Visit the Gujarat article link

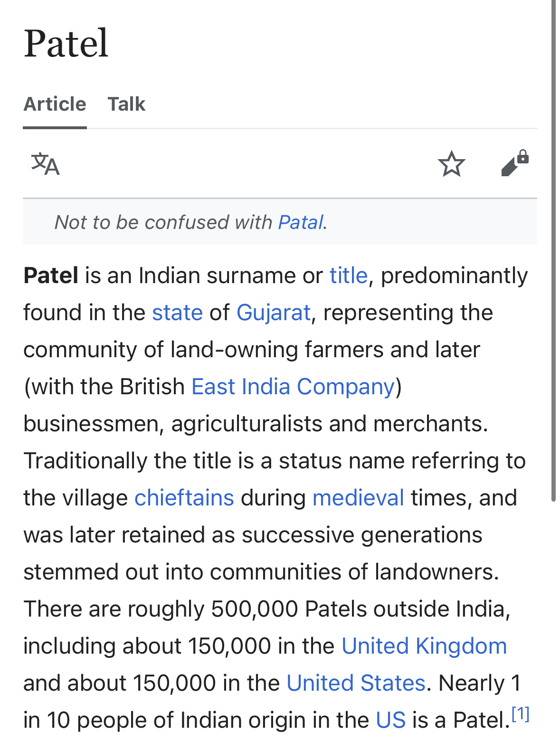tap(274, 313)
